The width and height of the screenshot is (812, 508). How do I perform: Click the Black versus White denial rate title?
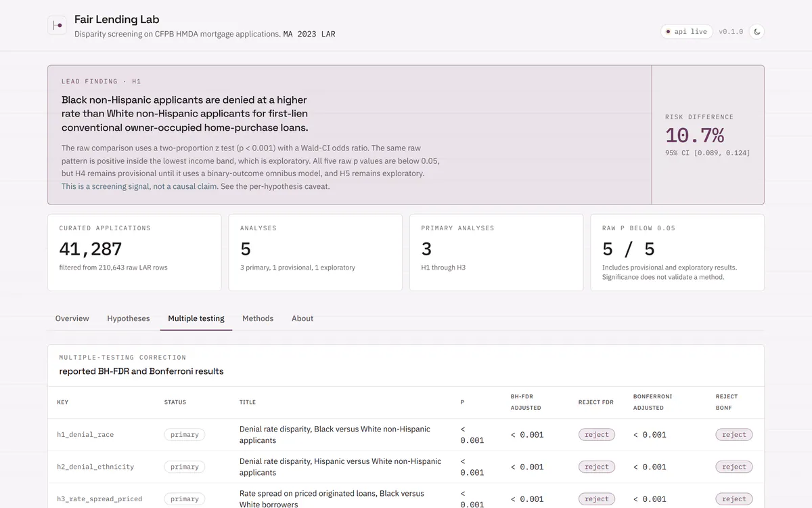pos(335,435)
